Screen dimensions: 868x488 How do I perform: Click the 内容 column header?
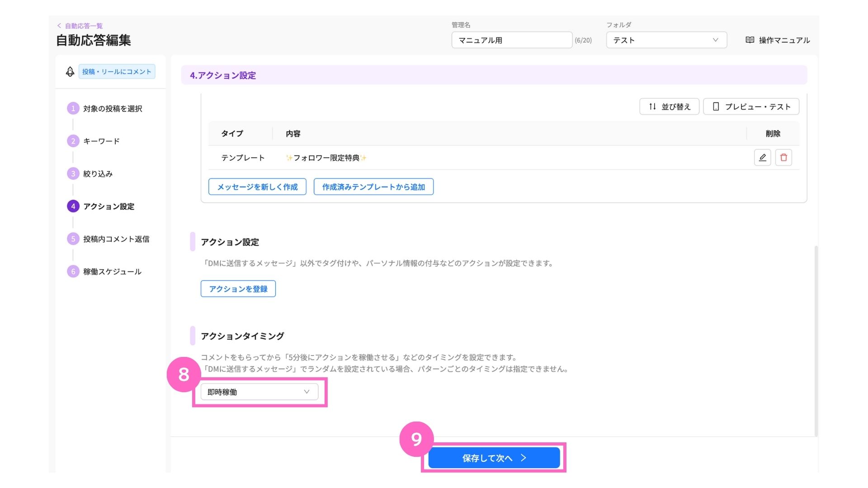coord(293,133)
